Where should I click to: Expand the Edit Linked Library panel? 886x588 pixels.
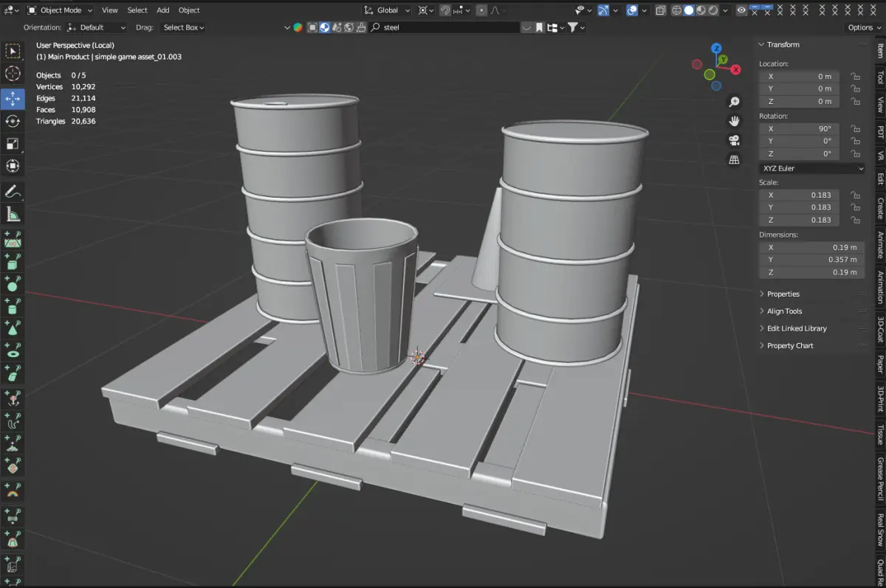797,328
